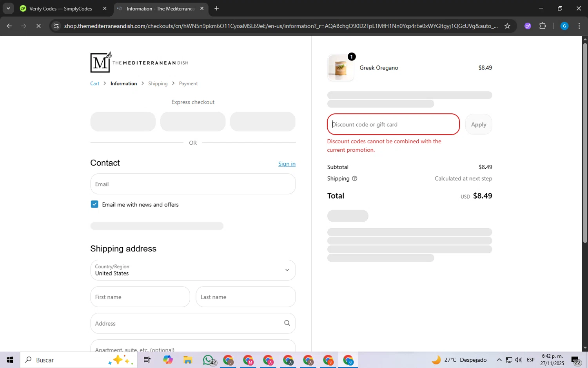Expand the Country/Region dropdown

click(x=193, y=270)
